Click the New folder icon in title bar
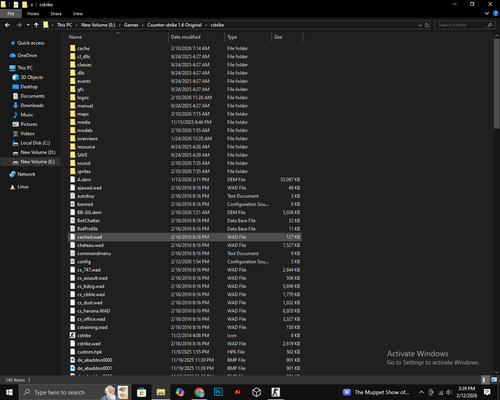This screenshot has width=500, height=400. (24, 5)
